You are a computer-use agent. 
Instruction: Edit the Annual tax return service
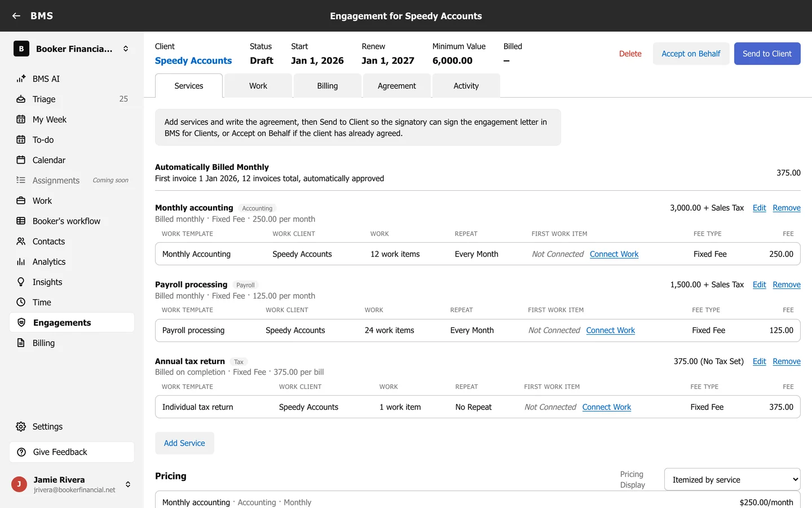[760, 362]
